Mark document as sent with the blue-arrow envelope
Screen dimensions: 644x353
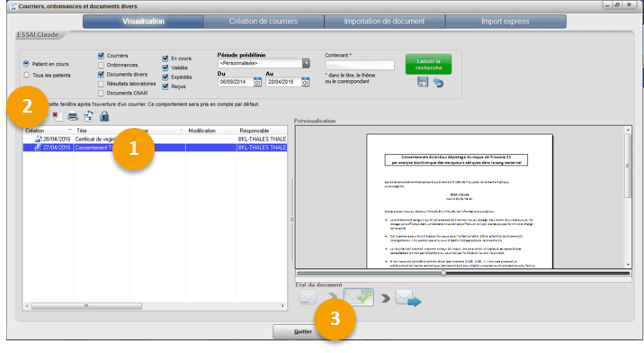click(408, 297)
